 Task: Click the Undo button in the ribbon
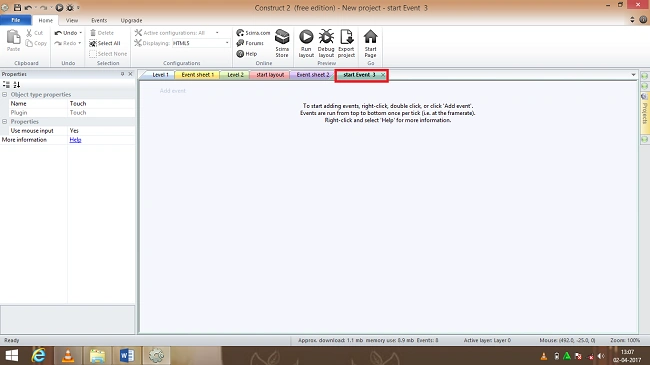pos(66,33)
